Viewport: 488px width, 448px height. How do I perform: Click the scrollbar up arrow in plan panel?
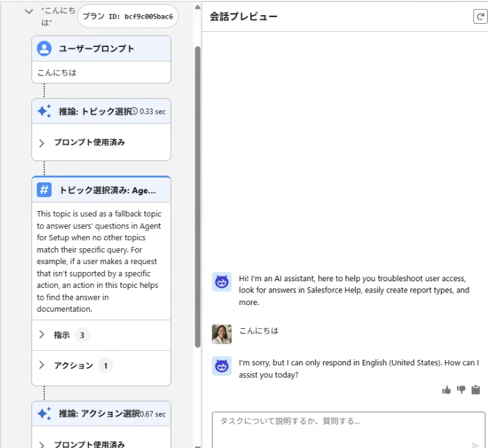[x=197, y=7]
